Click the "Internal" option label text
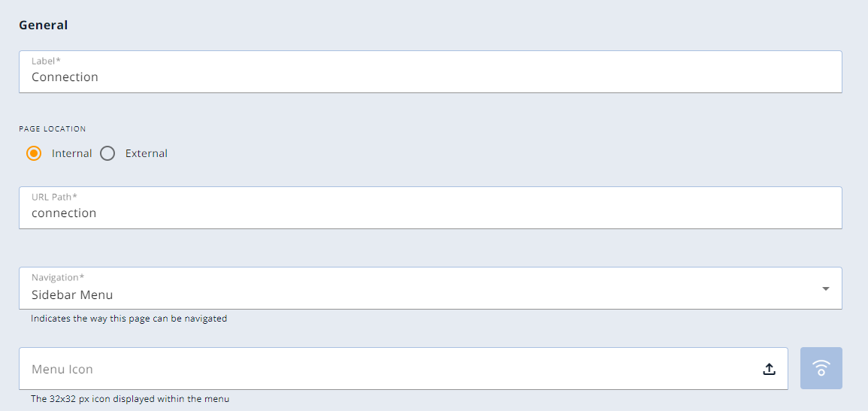Viewport: 868px width, 411px height. coord(72,153)
